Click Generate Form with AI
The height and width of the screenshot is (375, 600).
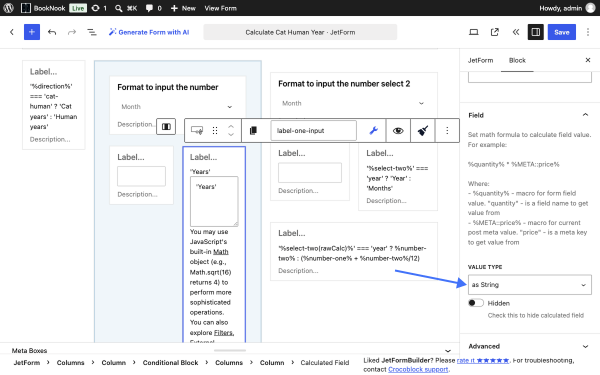(x=149, y=32)
